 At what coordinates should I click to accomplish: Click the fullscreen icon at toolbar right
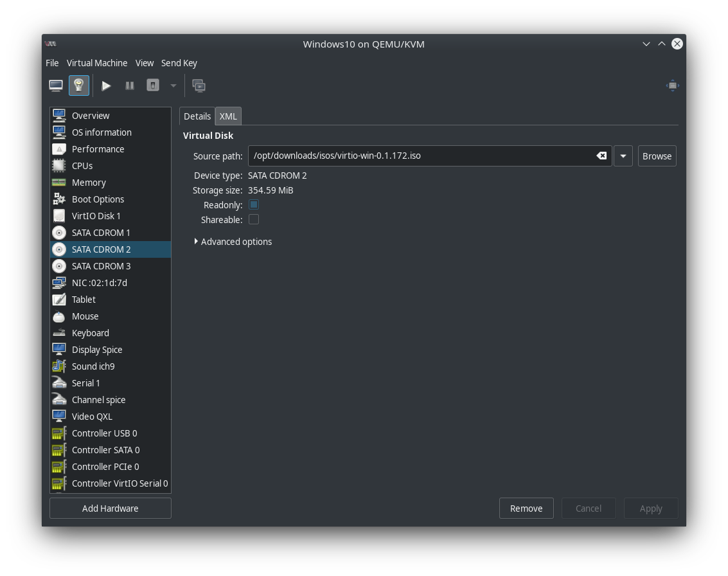(x=672, y=85)
